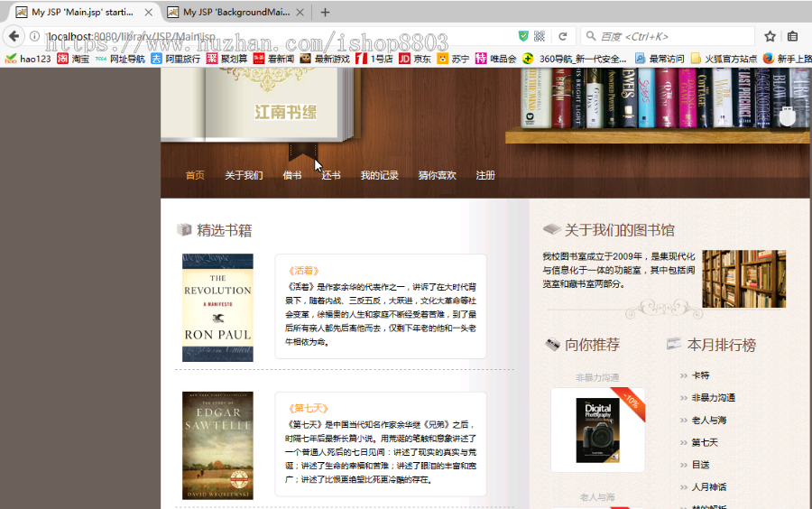Click The Revolution Ron Paul book cover
Screen dimensions: 812x509
click(x=217, y=307)
